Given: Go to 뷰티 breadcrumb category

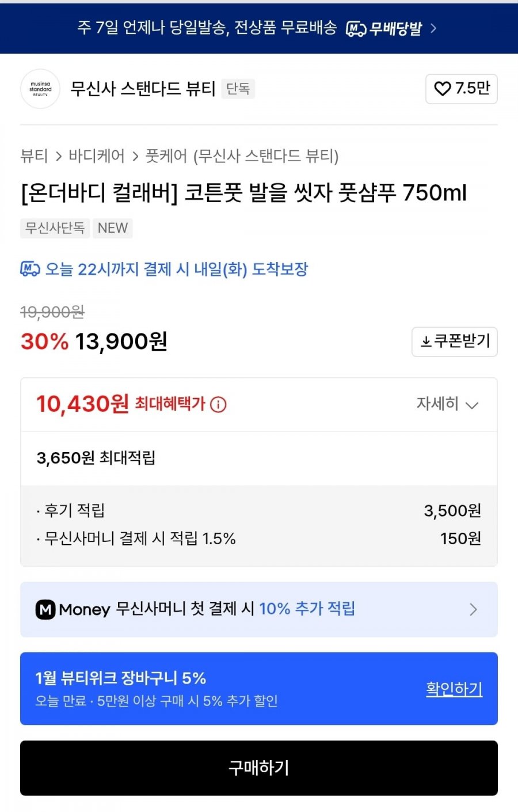Looking at the screenshot, I should [34, 156].
